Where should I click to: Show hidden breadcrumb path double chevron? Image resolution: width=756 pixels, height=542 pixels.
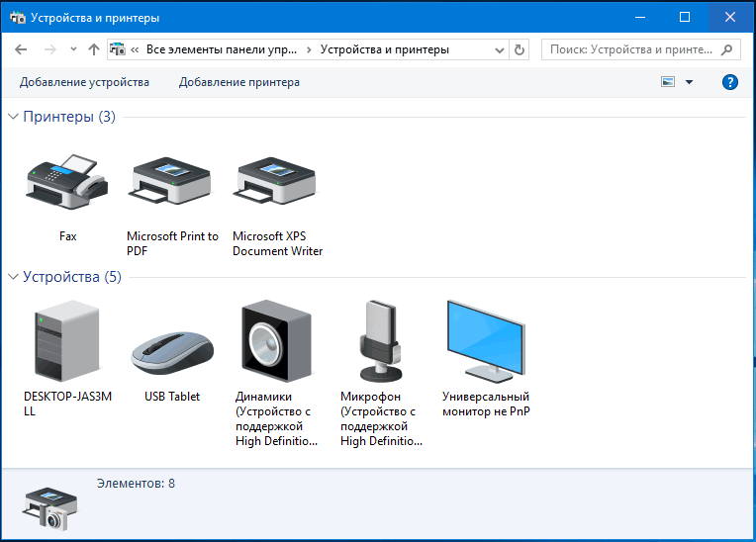point(135,49)
